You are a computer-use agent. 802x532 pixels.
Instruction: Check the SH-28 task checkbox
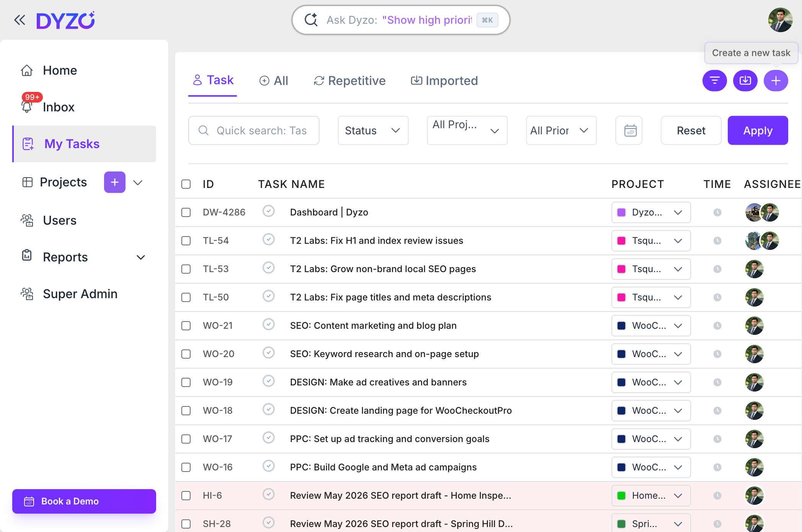point(186,524)
